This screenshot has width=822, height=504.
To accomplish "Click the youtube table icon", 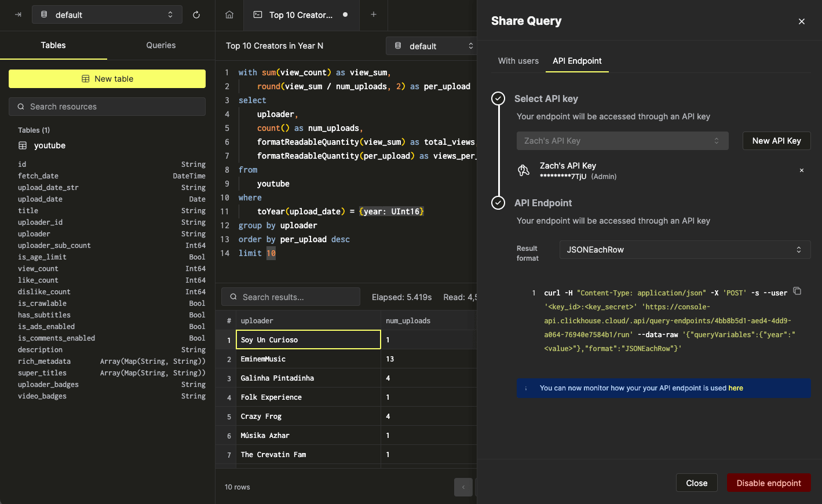I will click(23, 145).
